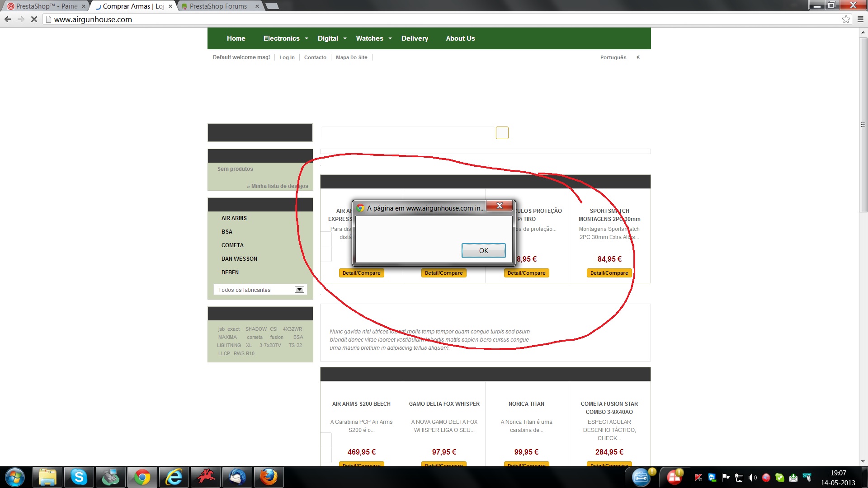The width and height of the screenshot is (868, 488).
Task: Select DEBEN manufacturer
Action: 230,272
